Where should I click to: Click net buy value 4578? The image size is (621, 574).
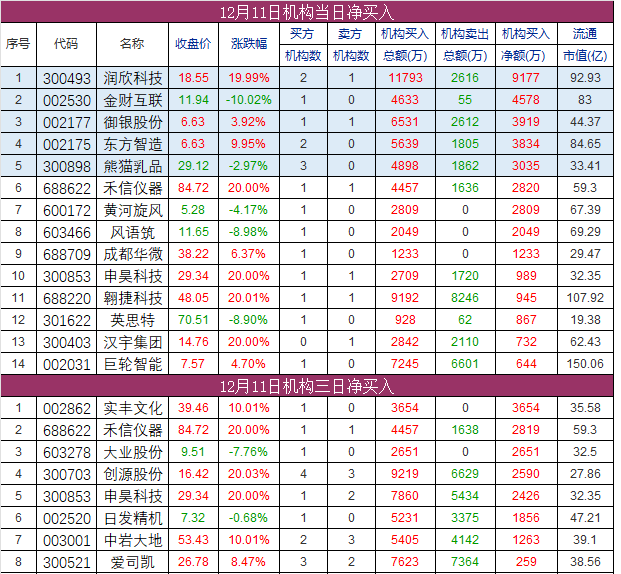click(526, 100)
